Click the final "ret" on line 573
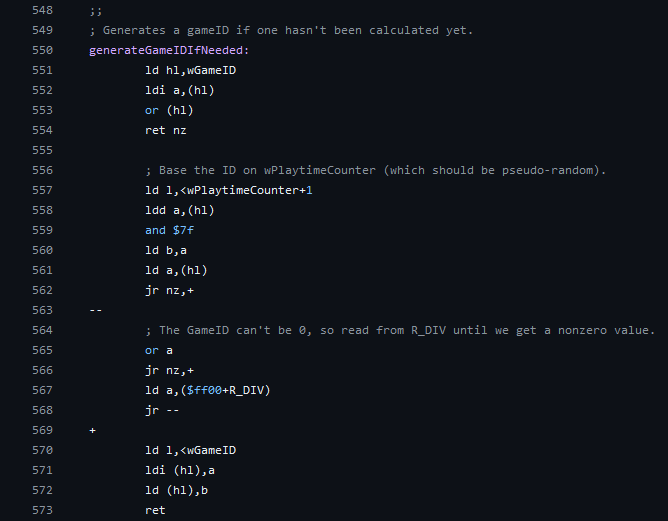Viewport: 668px width, 521px height. click(156, 510)
